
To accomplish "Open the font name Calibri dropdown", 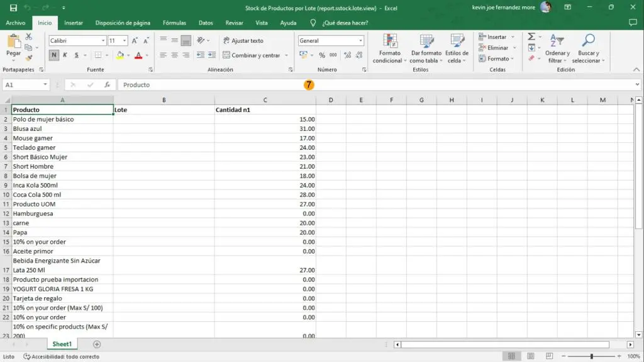I will point(103,40).
